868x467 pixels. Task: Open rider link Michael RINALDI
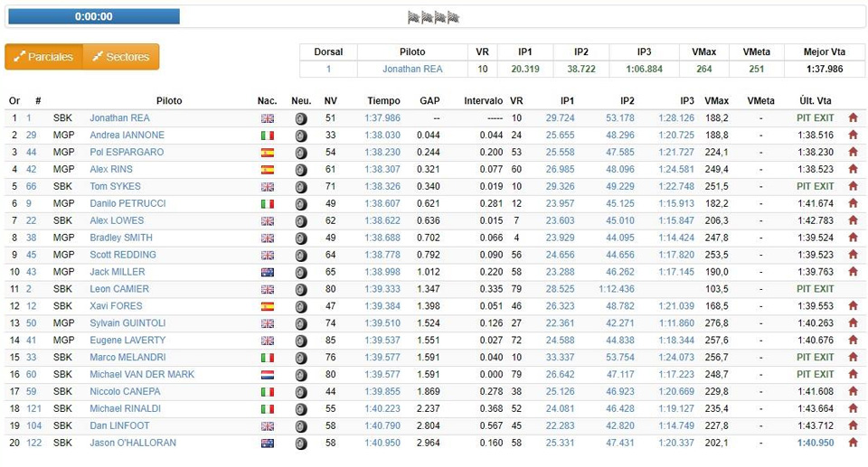click(x=125, y=408)
